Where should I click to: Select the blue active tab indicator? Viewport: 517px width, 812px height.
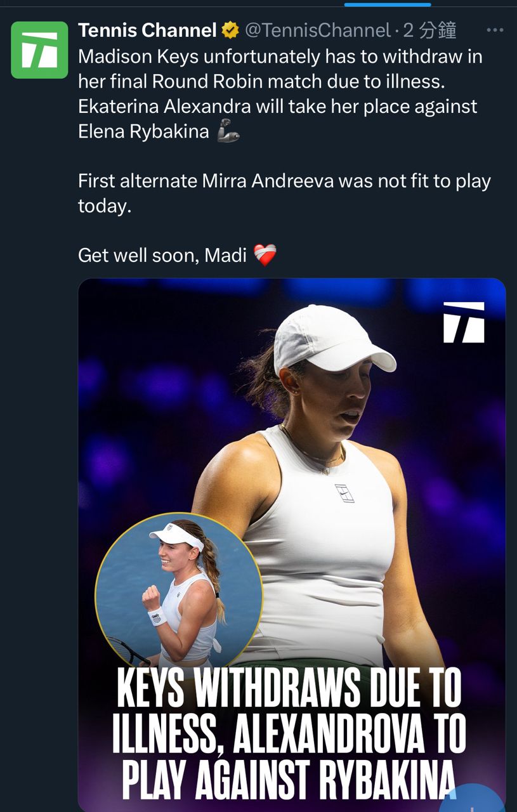click(388, 4)
